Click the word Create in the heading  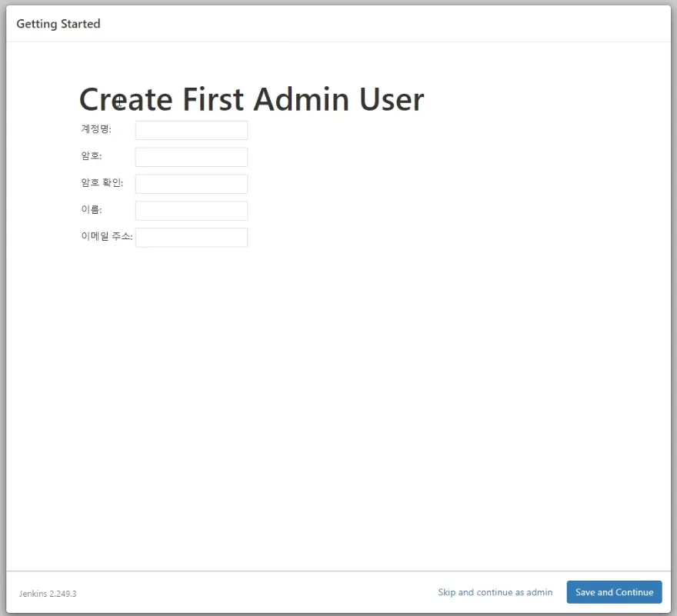(125, 100)
